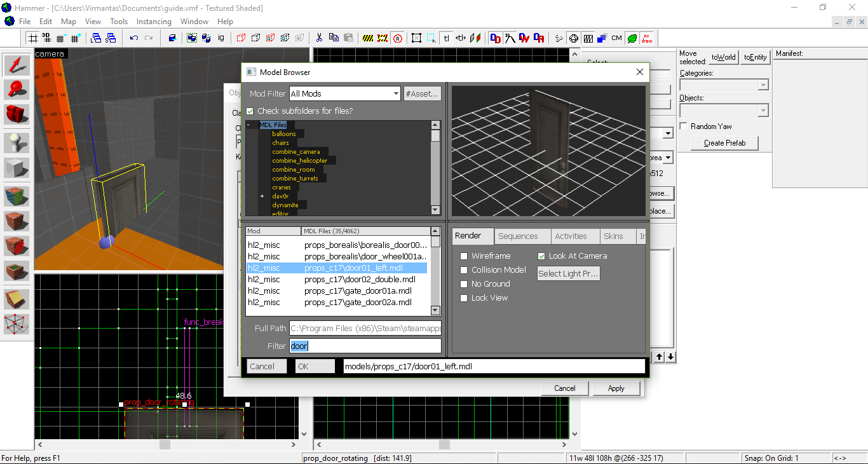
Task: Expand the dav0r folder node
Action: 262,196
